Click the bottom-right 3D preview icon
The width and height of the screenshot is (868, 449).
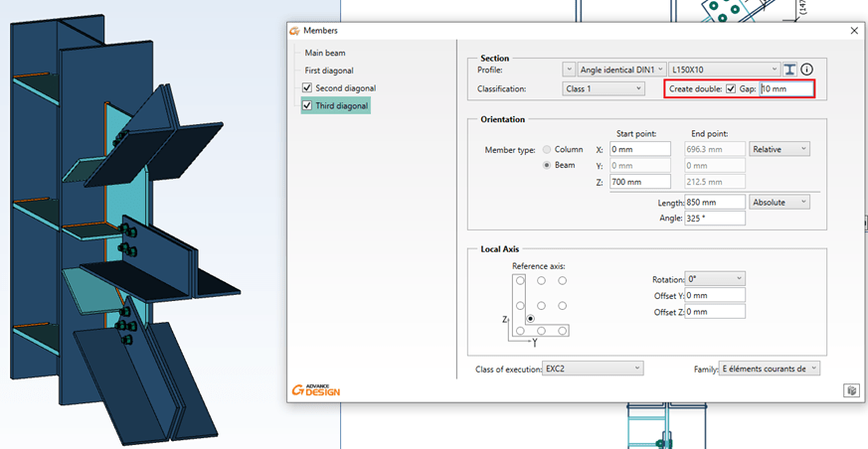(x=850, y=390)
